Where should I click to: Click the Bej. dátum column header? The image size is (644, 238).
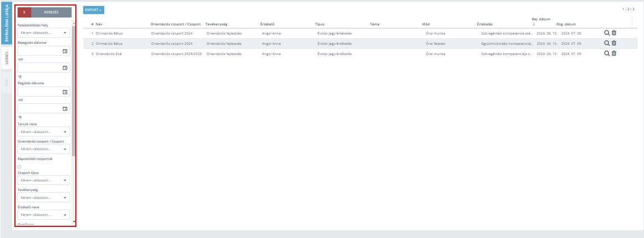coord(541,19)
